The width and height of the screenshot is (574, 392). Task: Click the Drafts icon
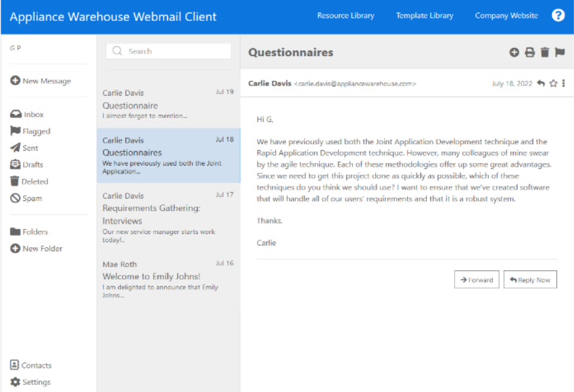click(x=15, y=164)
